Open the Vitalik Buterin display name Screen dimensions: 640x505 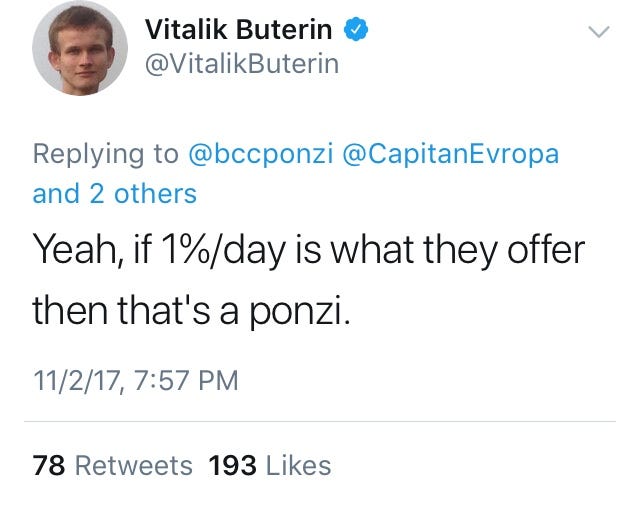pyautogui.click(x=241, y=30)
